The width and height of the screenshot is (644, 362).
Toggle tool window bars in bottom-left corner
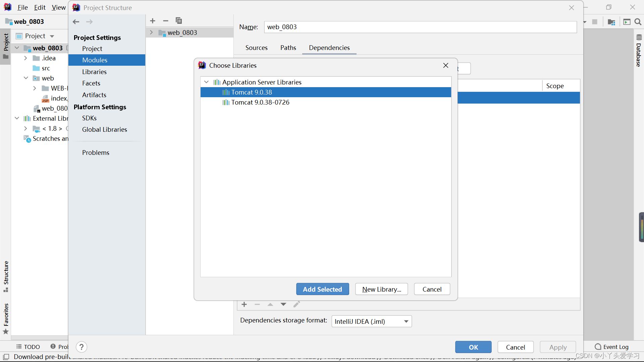tap(6, 357)
